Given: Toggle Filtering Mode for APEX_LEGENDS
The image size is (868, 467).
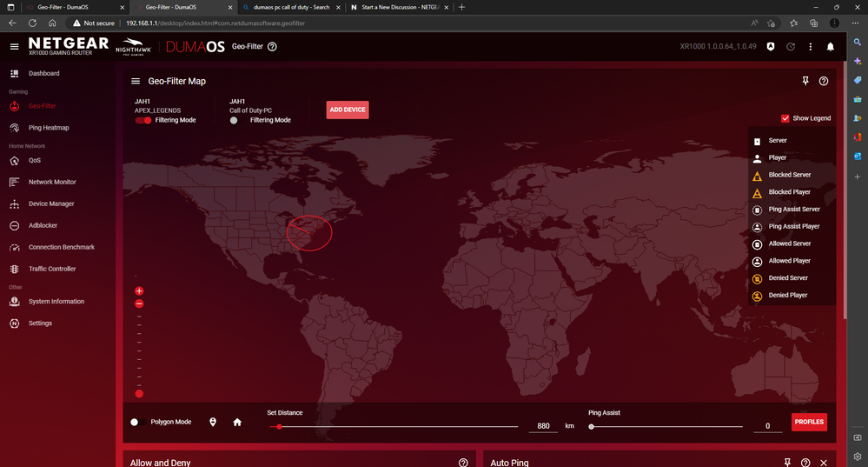Looking at the screenshot, I should [x=143, y=120].
